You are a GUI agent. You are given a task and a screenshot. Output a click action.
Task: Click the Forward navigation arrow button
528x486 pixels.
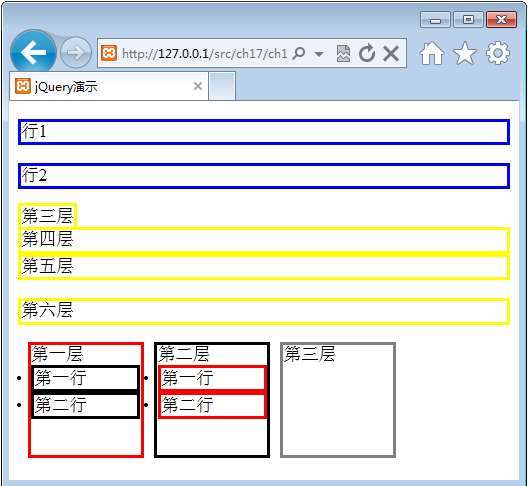point(75,53)
